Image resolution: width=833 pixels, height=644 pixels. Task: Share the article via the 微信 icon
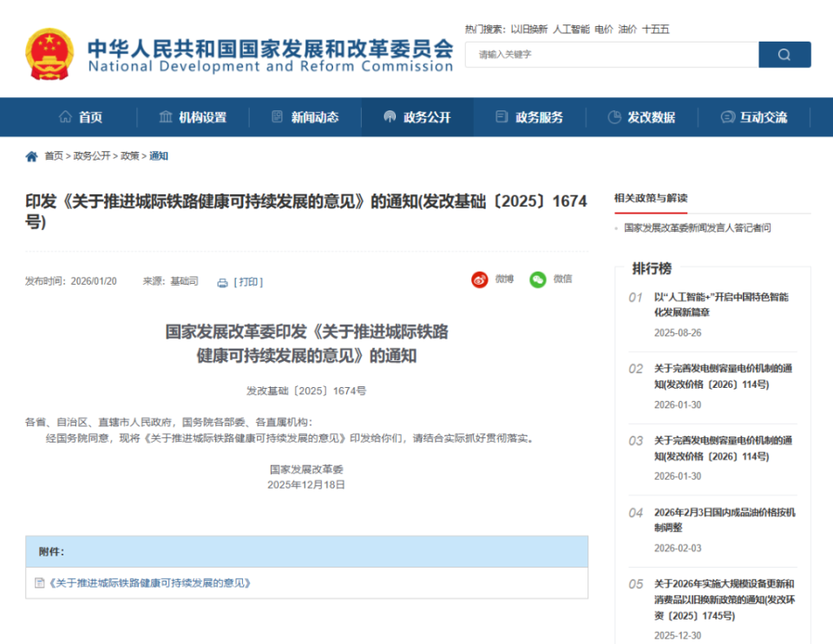click(x=538, y=279)
